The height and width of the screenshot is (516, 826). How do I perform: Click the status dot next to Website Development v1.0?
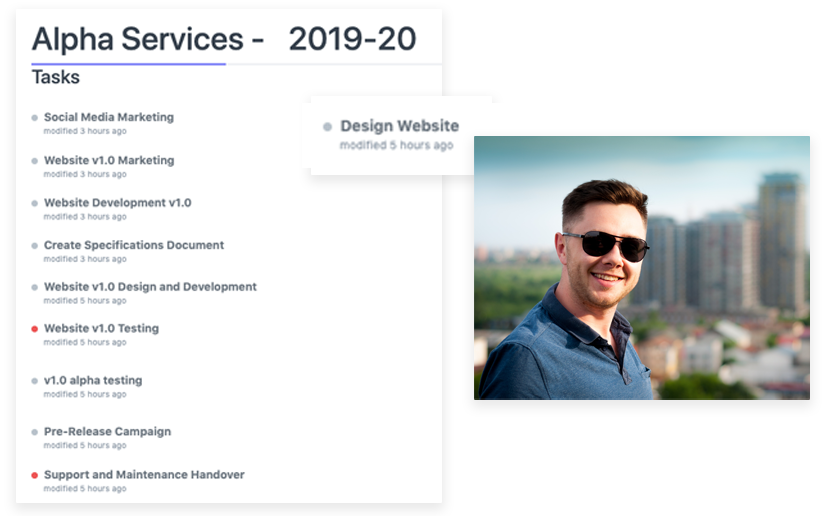coord(35,203)
